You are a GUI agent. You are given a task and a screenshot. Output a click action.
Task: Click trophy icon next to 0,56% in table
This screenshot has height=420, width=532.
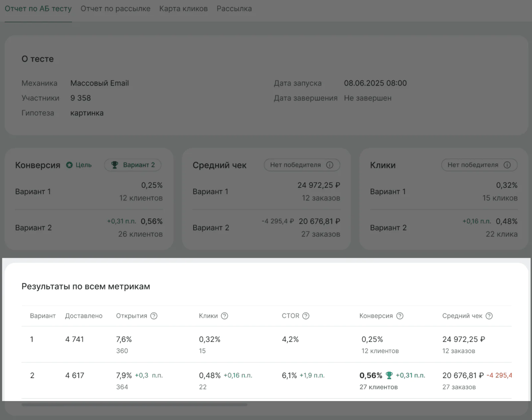point(389,375)
